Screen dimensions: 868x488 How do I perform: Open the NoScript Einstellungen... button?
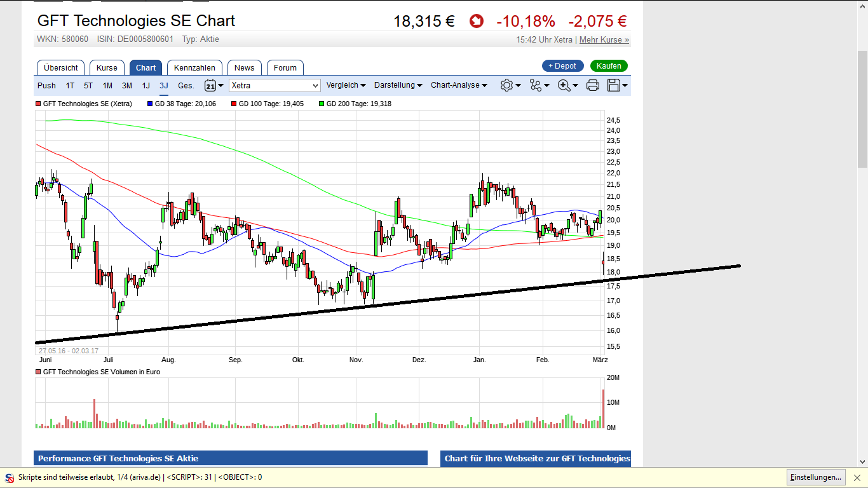[815, 477]
